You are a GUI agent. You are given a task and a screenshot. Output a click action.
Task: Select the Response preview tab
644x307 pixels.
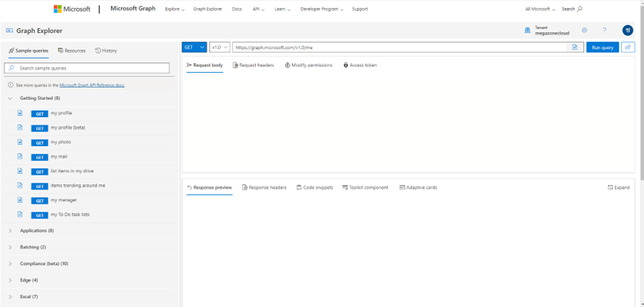[x=210, y=187]
